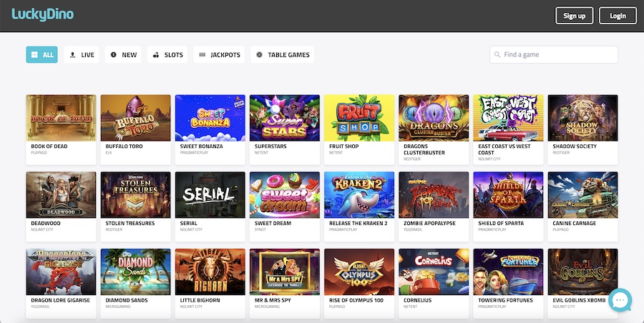Open Sweet Dream game thumbnail

click(285, 195)
